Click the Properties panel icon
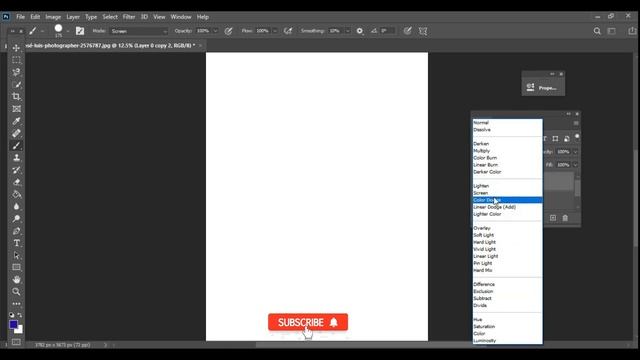 tap(530, 87)
